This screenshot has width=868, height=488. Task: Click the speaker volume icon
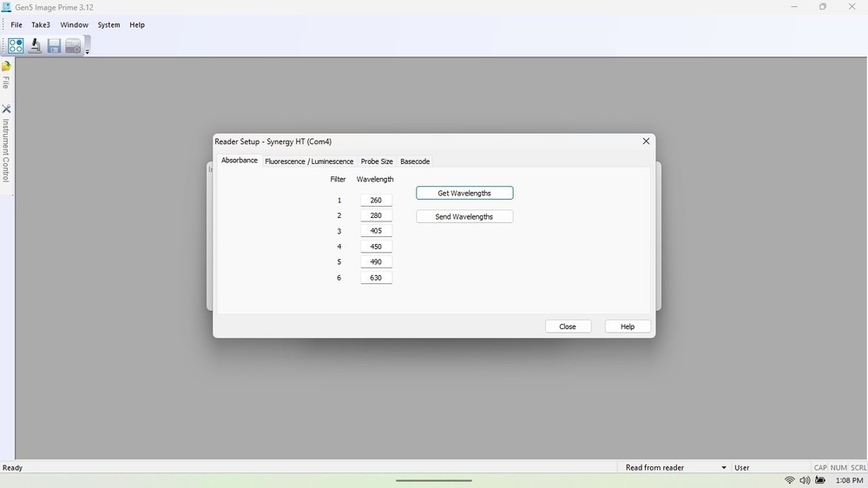805,480
